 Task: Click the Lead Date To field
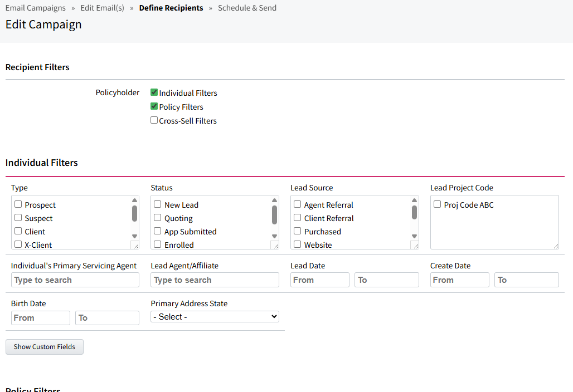point(387,280)
